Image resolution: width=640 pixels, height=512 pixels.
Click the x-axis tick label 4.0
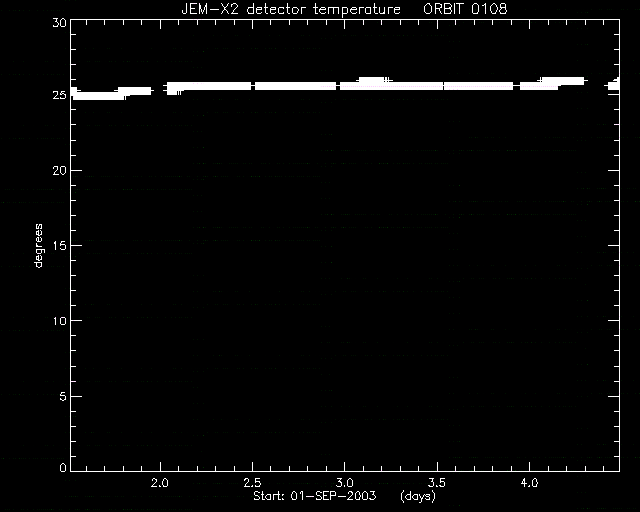pos(529,483)
